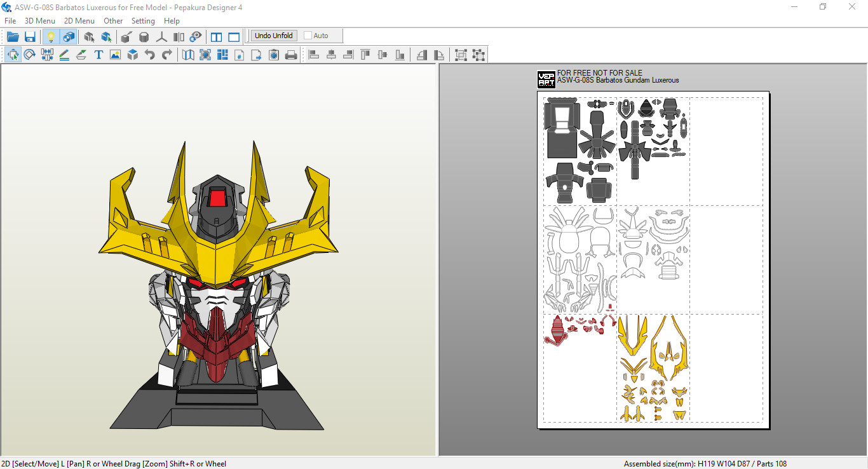The image size is (868, 469).
Task: Click the curved undo arrow icon
Action: [150, 55]
